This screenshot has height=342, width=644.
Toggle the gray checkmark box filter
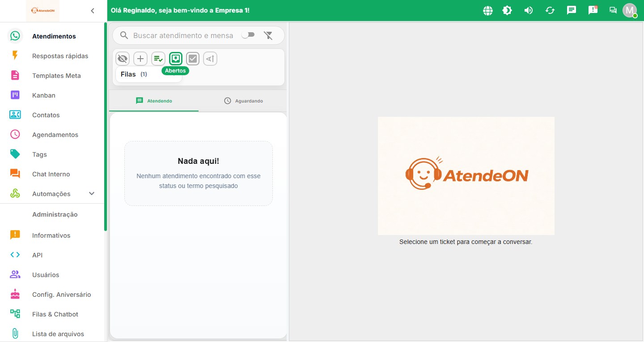193,59
